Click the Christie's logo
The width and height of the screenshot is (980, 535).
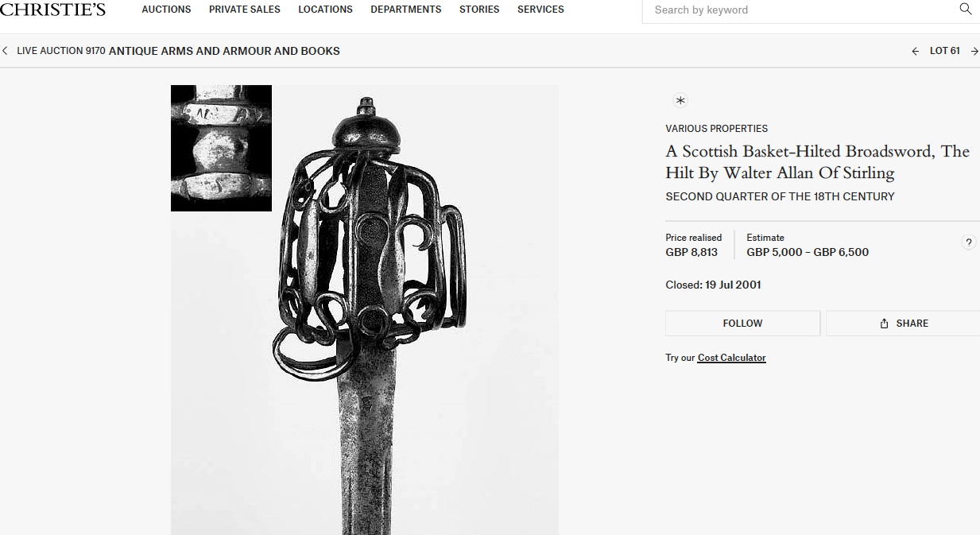point(53,10)
